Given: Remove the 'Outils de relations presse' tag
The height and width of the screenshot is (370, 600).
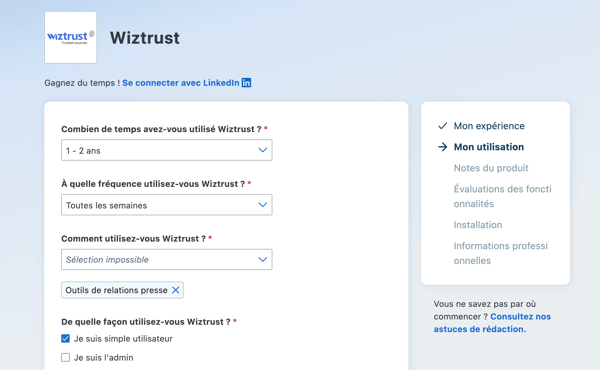Looking at the screenshot, I should 176,290.
